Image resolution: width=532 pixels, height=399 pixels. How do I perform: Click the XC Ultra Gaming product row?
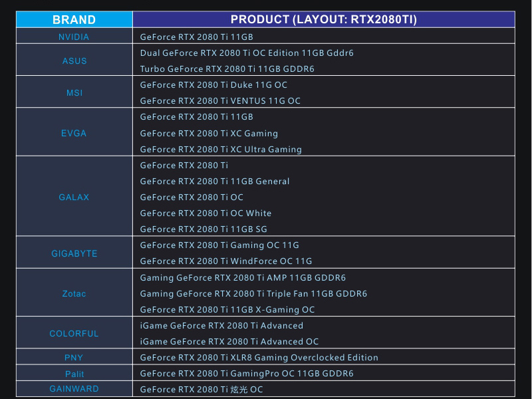point(221,150)
